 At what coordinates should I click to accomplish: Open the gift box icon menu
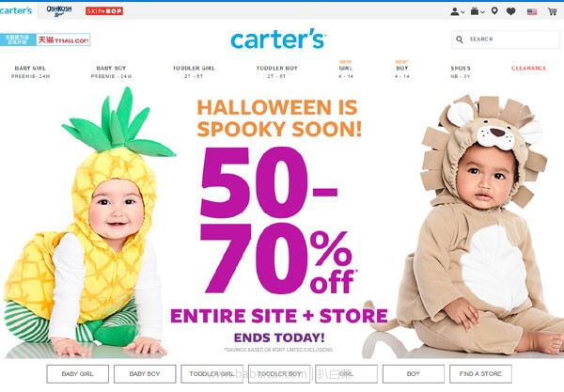click(x=475, y=11)
